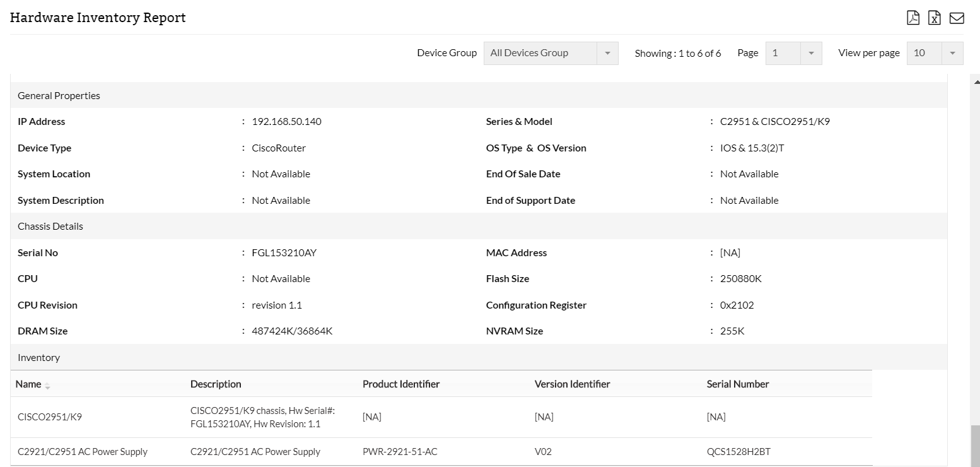The image size is (980, 467).
Task: Click the C2921/C2951 AC Power Supply row
Action: (x=82, y=451)
